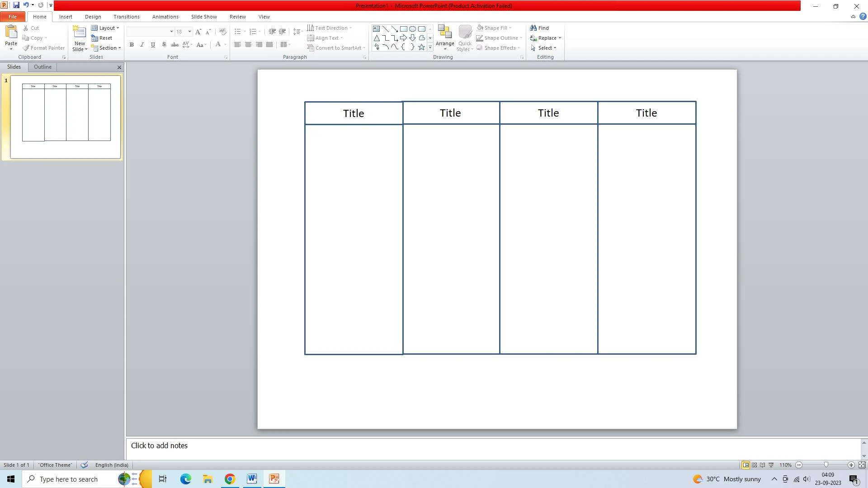Click the PowerPoint icon in taskbar
Screen dimensions: 868x488
coord(274,479)
